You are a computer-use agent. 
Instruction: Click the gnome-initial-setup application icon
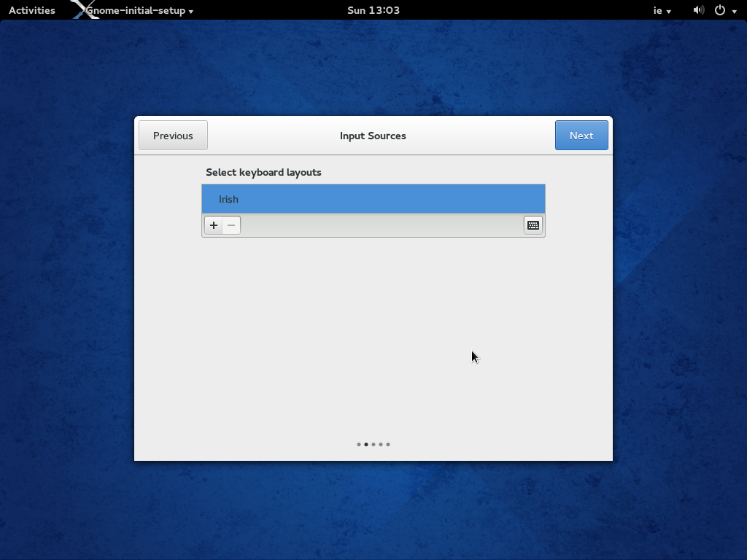click(83, 9)
